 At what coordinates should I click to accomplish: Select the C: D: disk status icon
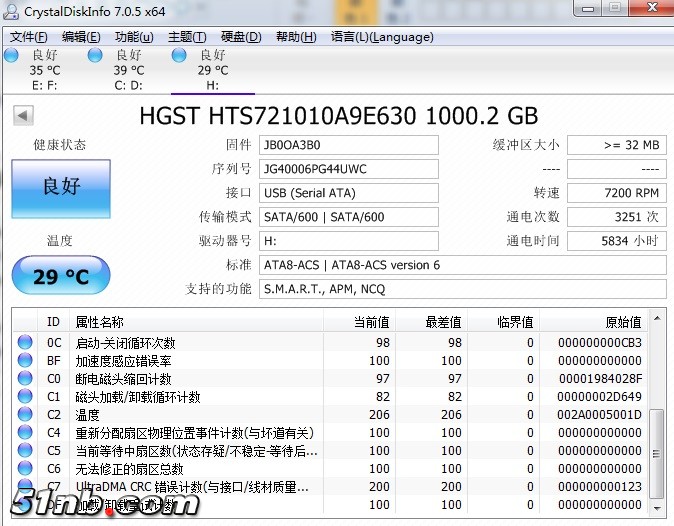(x=95, y=55)
